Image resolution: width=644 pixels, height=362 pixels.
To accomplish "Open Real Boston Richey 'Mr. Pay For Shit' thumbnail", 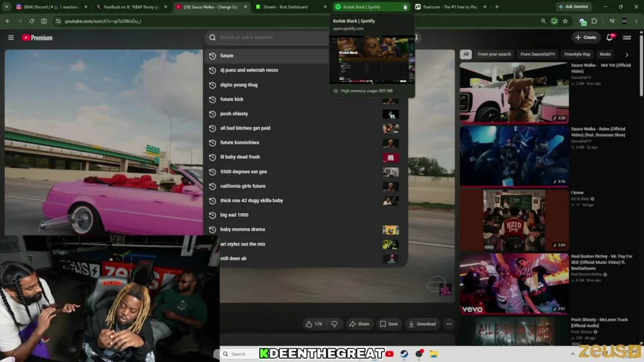I will coord(514,284).
